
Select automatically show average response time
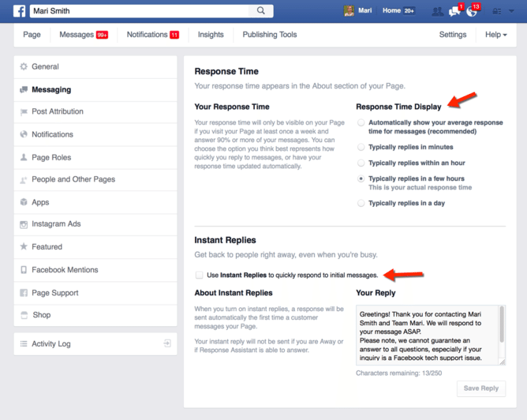tap(361, 122)
